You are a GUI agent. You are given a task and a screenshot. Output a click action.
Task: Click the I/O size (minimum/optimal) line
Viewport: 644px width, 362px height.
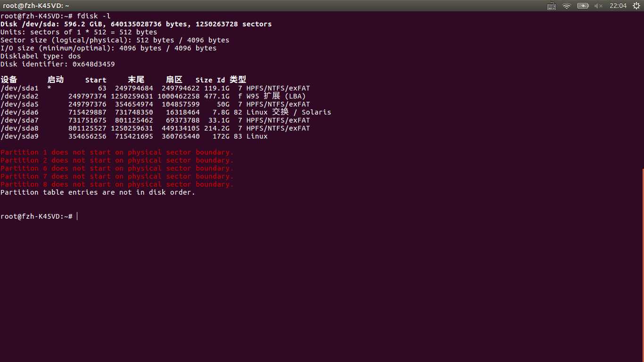108,48
